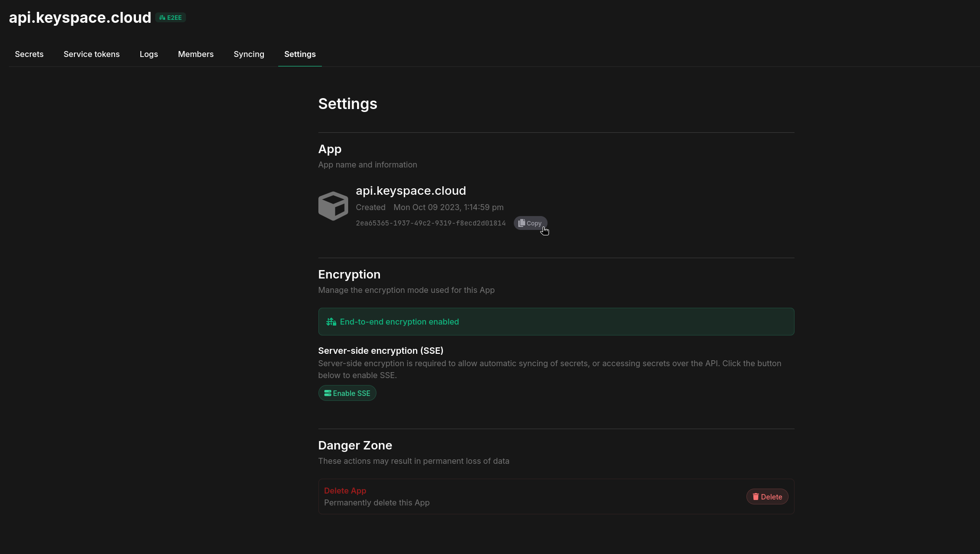
Task: Open the Secrets tab
Action: 29,55
